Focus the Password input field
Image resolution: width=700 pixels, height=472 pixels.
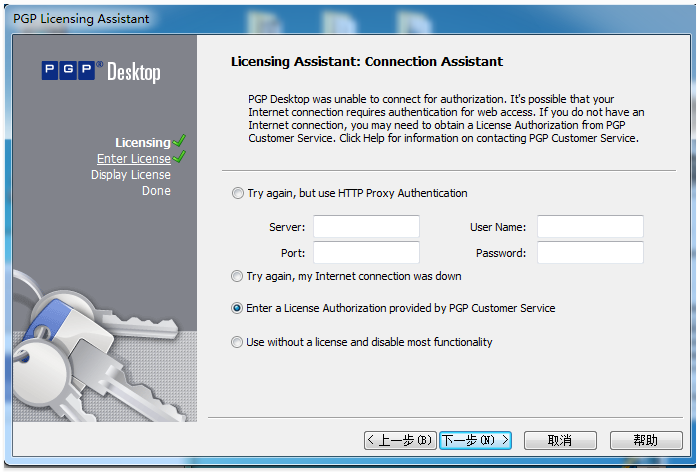click(x=590, y=252)
